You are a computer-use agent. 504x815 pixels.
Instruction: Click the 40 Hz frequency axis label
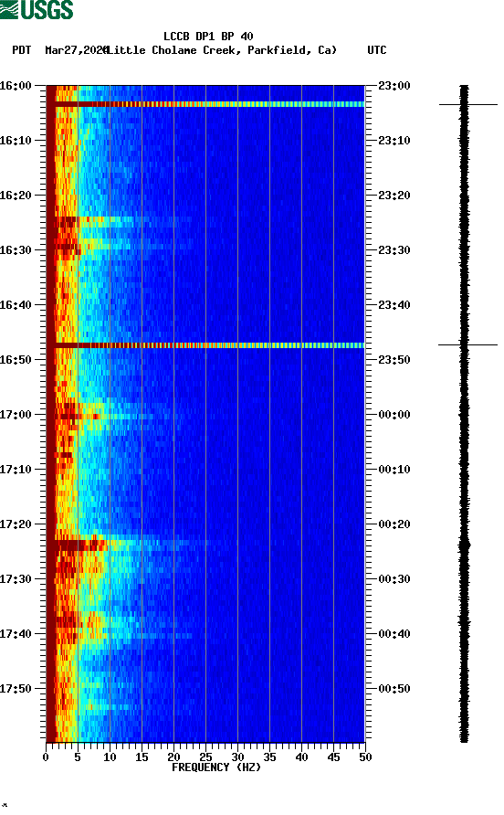pos(301,757)
